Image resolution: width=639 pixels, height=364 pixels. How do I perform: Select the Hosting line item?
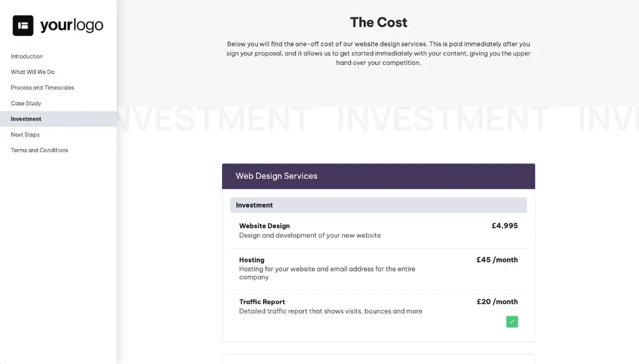(x=251, y=260)
